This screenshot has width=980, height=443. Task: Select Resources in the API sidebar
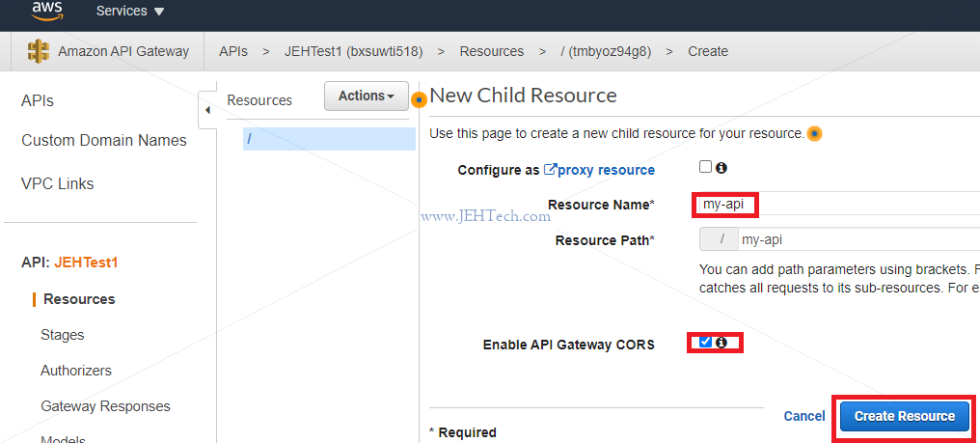click(x=79, y=299)
